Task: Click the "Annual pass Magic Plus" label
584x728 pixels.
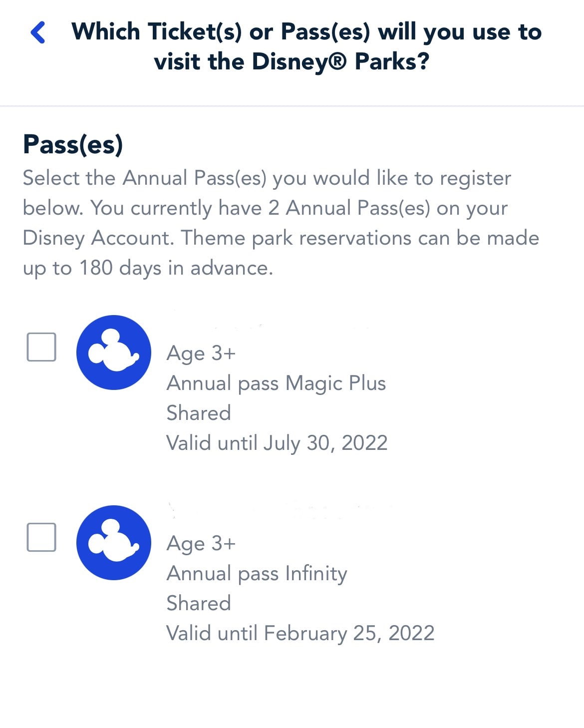Action: pos(276,383)
